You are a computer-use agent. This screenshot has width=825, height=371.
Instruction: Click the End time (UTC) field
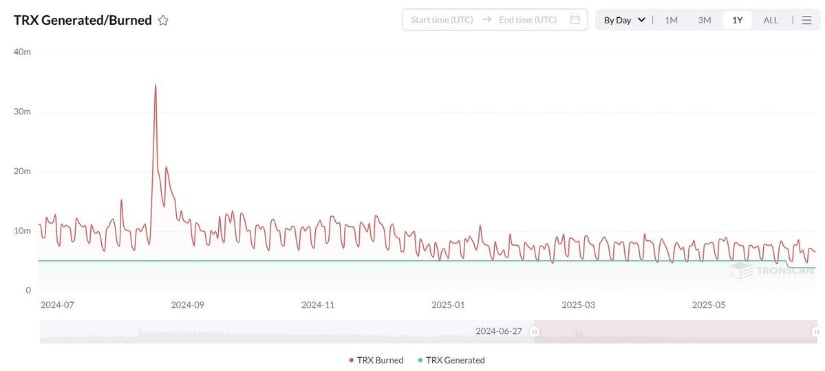[528, 20]
